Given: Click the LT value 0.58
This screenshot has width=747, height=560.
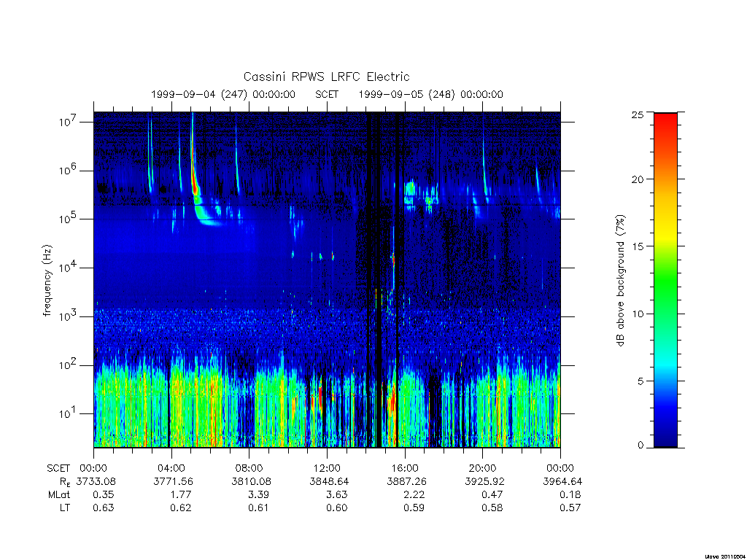Looking at the screenshot, I should (492, 508).
